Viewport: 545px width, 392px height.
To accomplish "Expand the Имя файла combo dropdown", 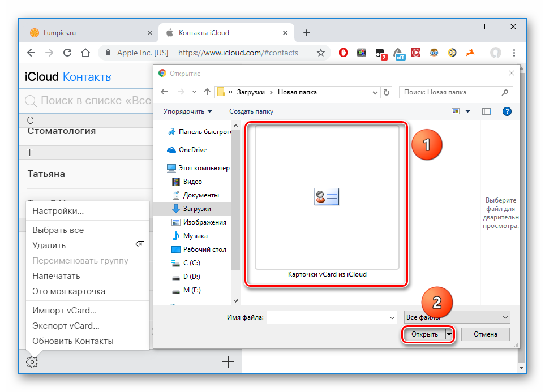I will (x=392, y=317).
